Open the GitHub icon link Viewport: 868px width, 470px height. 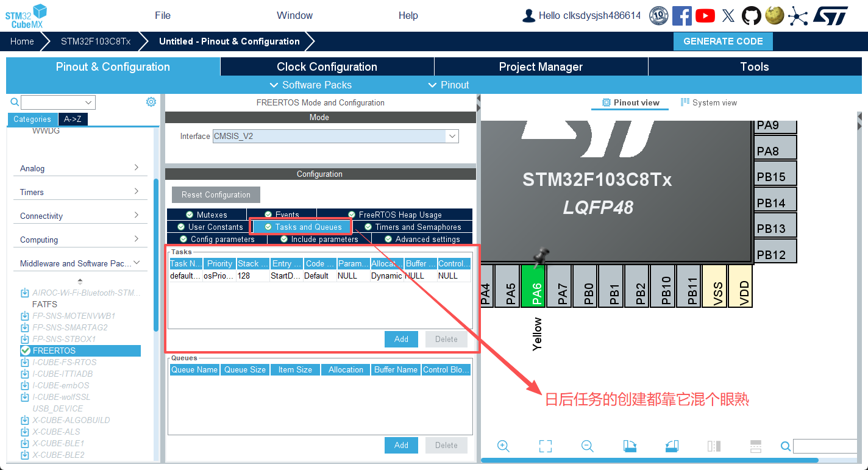pos(752,15)
